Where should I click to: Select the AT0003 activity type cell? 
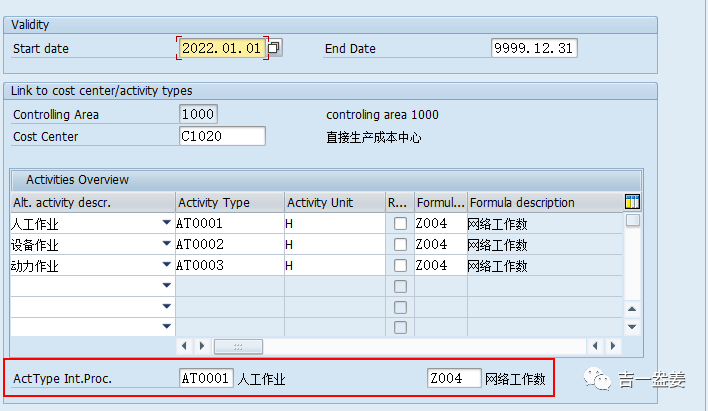pyautogui.click(x=230, y=265)
